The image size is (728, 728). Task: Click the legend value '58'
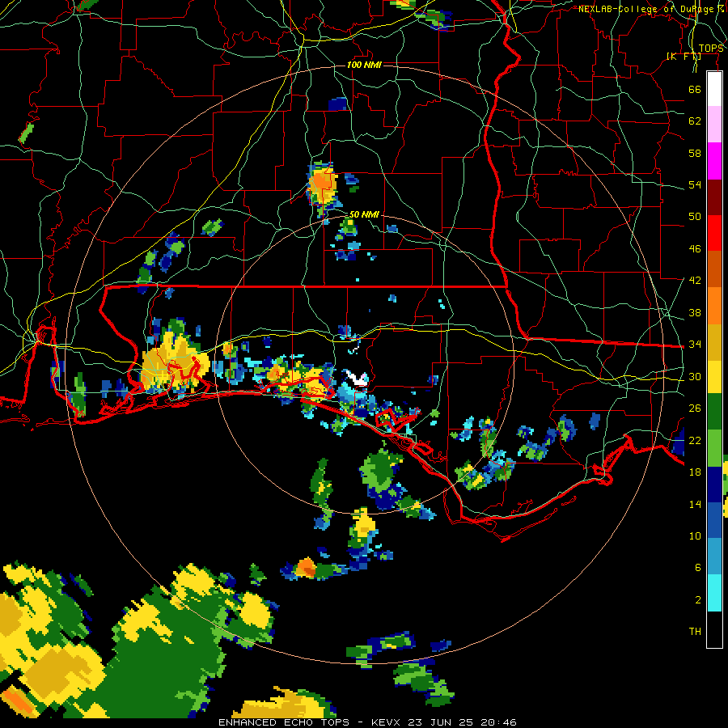pyautogui.click(x=695, y=153)
